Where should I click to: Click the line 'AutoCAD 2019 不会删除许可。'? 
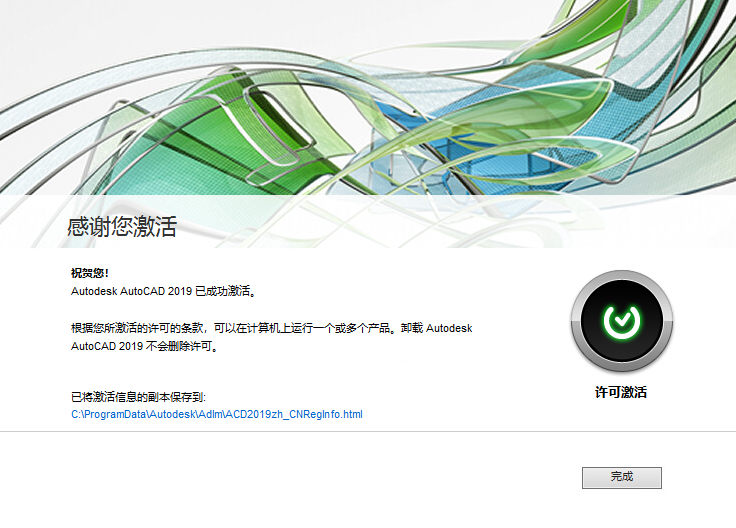coord(145,346)
